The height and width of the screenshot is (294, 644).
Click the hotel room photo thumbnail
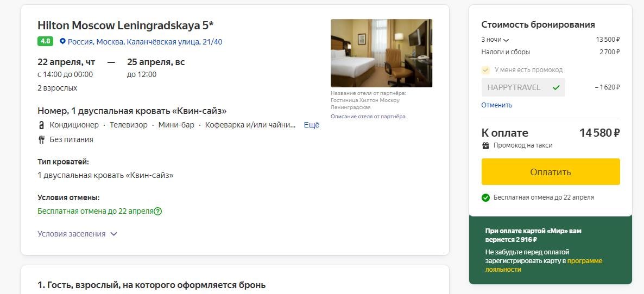pyautogui.click(x=381, y=53)
